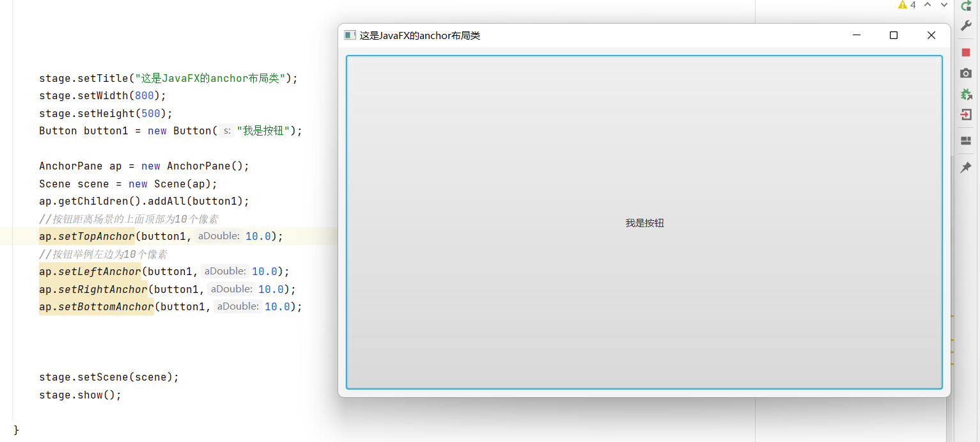Image resolution: width=980 pixels, height=442 pixels.
Task: Maximize the JavaFX anchor demo window
Action: (893, 35)
